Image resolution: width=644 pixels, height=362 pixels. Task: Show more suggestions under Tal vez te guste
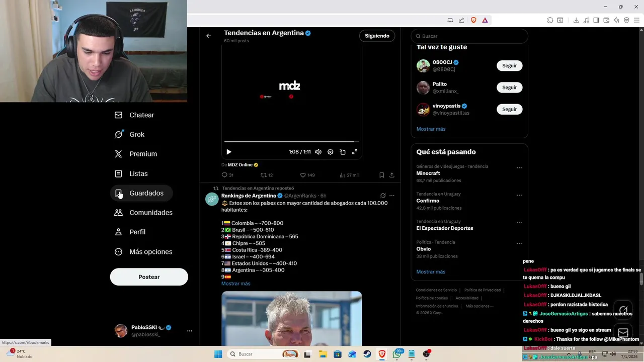click(x=431, y=129)
